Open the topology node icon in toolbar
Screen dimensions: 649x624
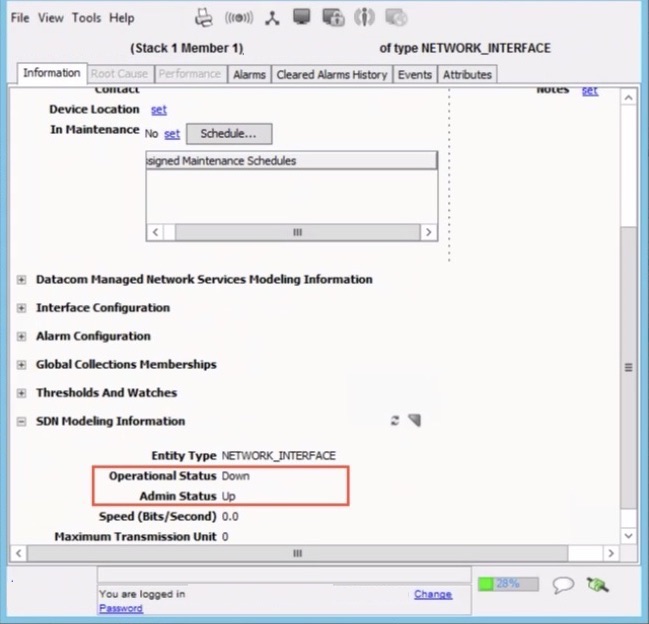pyautogui.click(x=272, y=18)
